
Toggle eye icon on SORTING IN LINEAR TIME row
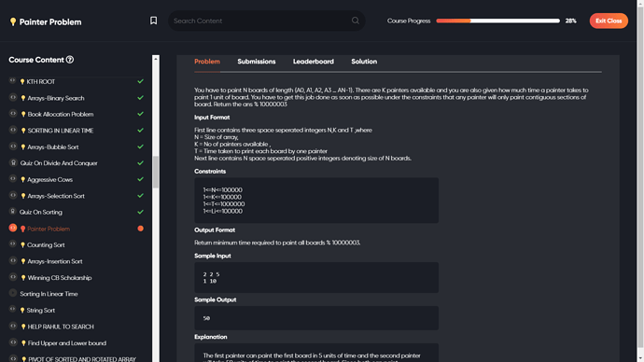(13, 130)
